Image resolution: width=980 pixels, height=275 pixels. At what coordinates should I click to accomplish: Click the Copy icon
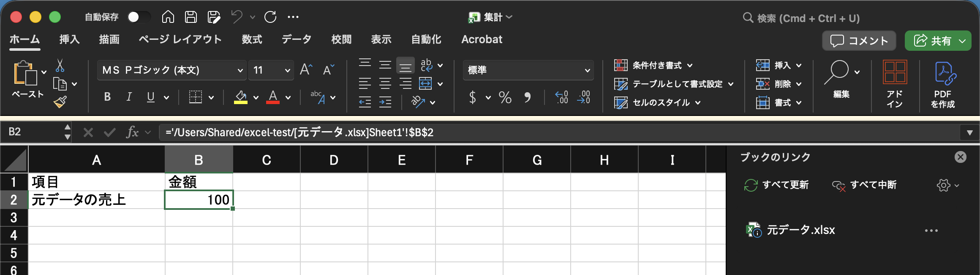pyautogui.click(x=60, y=84)
